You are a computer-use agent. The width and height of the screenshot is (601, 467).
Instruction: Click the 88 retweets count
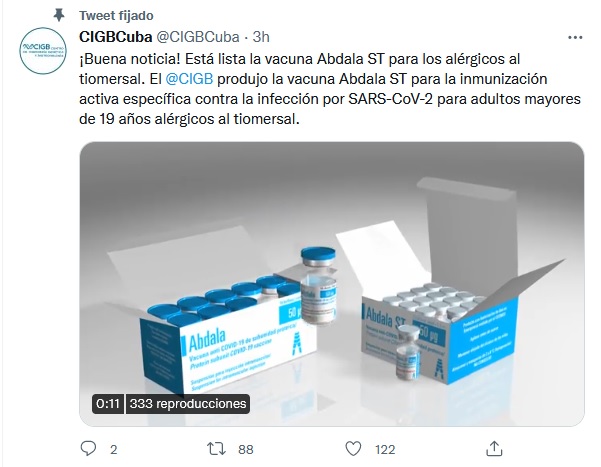246,449
